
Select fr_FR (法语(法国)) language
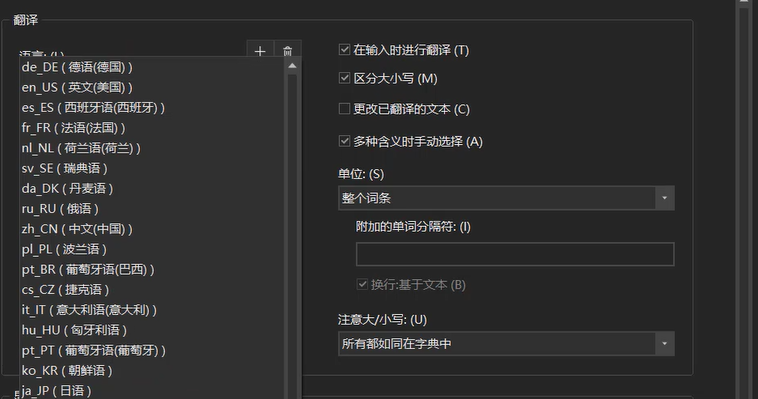click(152, 128)
